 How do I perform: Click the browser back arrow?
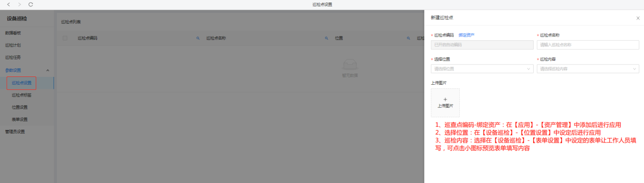9,4
